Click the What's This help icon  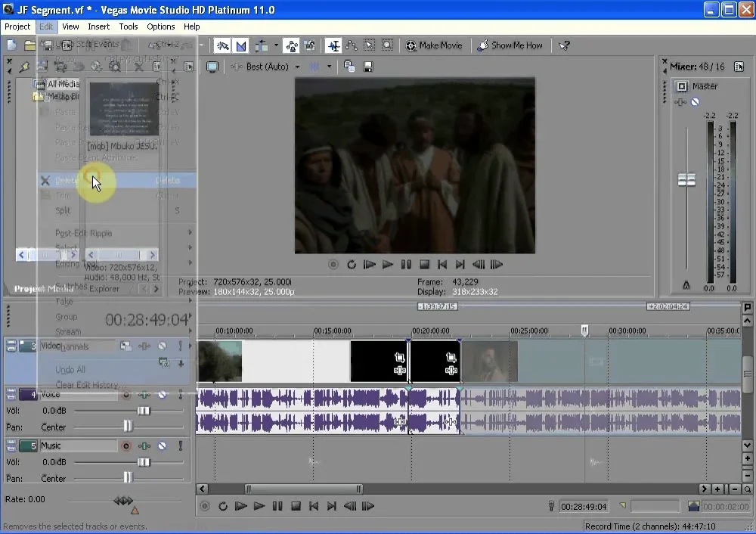point(564,46)
